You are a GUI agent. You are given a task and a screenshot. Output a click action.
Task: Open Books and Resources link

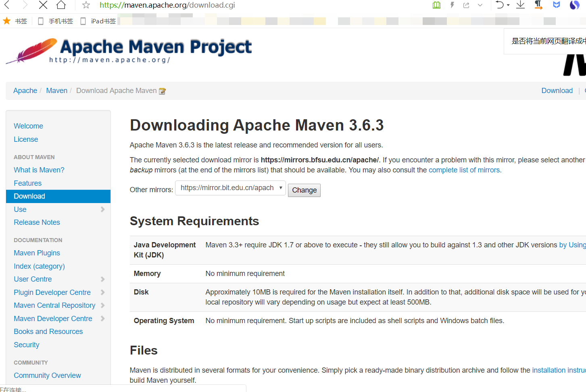click(48, 332)
